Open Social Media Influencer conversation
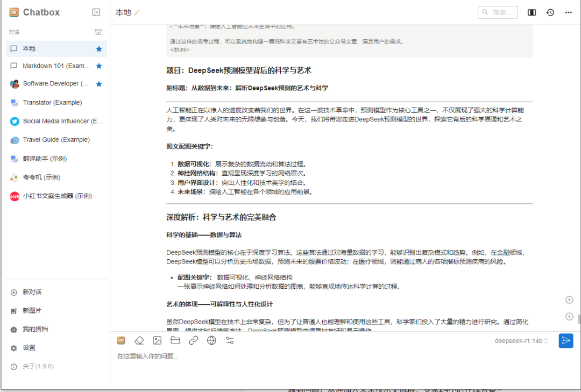The image size is (581, 392). pos(56,121)
